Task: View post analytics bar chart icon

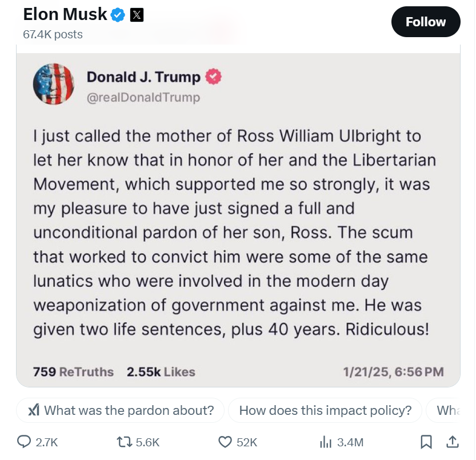Action: click(x=326, y=442)
